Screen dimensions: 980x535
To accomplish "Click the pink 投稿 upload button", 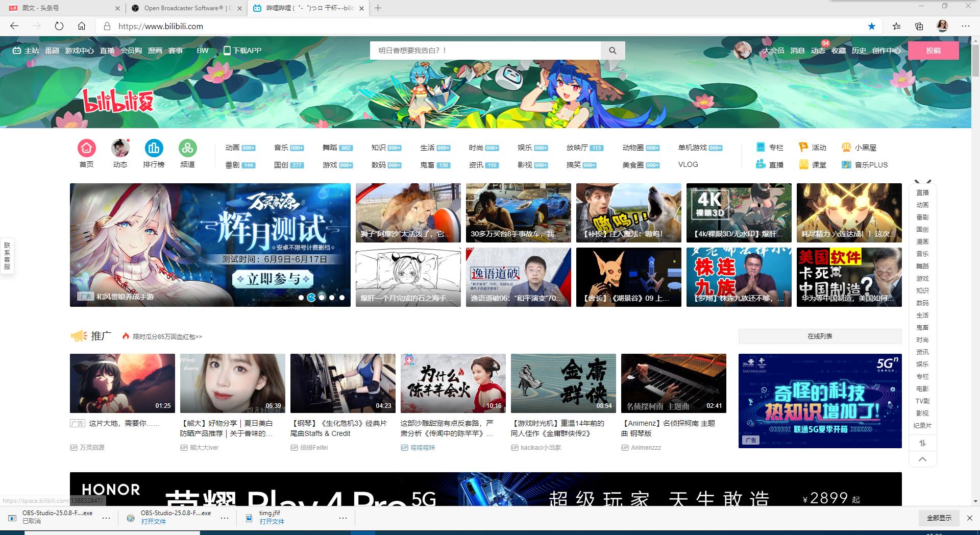I will 934,51.
